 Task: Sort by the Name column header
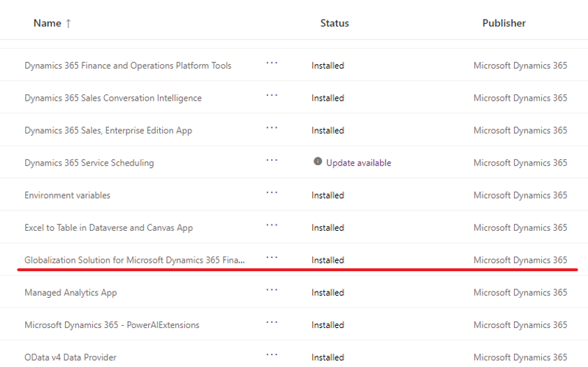pyautogui.click(x=47, y=23)
